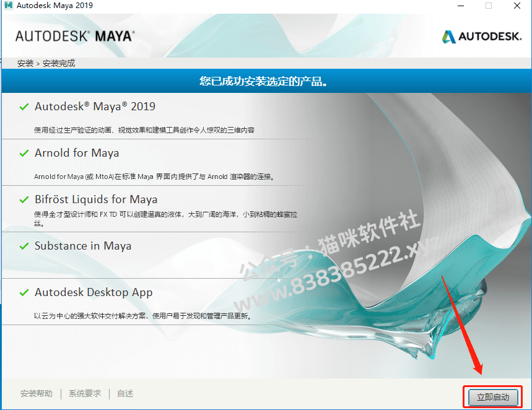Select the Substance in Maya product title

pos(83,246)
